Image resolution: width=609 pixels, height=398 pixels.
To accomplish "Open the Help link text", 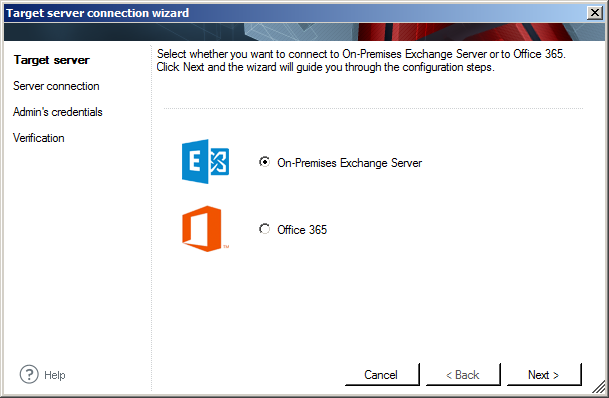I will [x=55, y=375].
